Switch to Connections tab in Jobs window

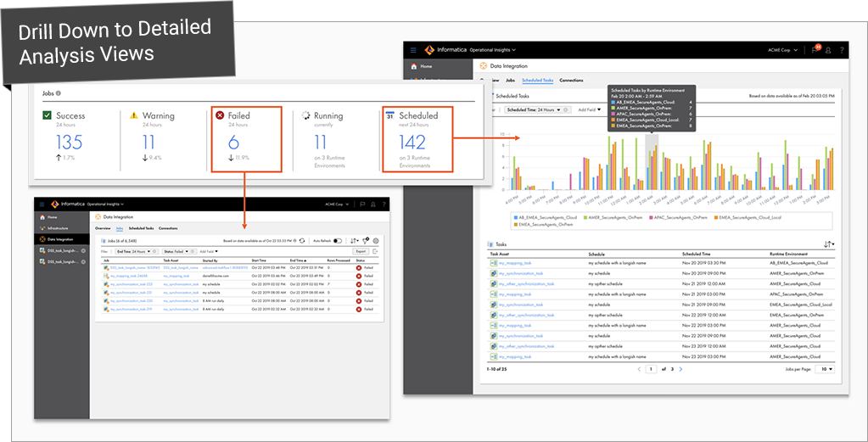(x=168, y=228)
